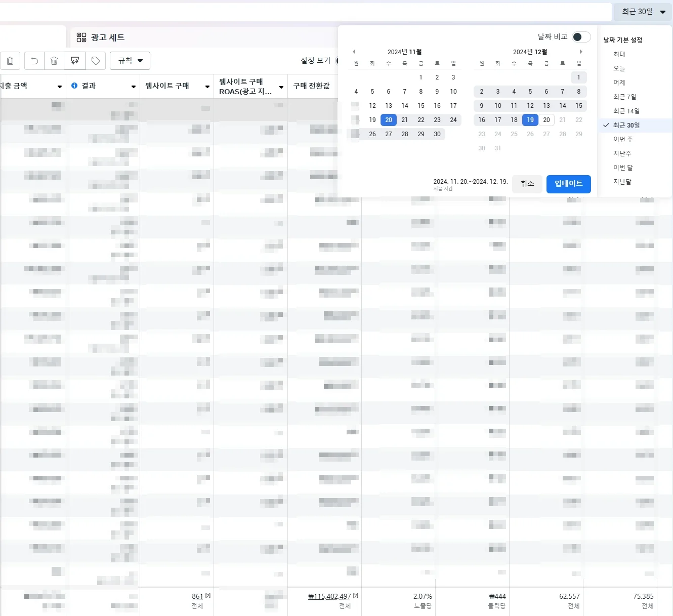Screen dimensions: 673x616
Task: Click the ₩444 per-click total
Action: pyautogui.click(x=497, y=597)
